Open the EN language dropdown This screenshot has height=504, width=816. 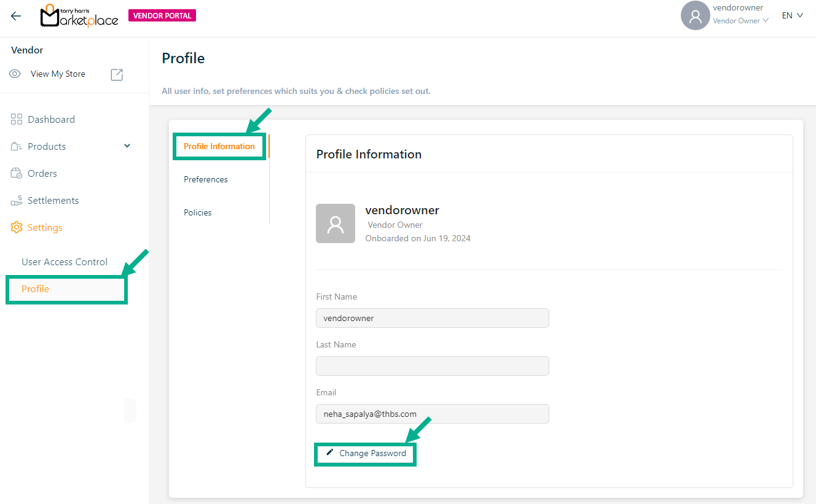click(793, 16)
